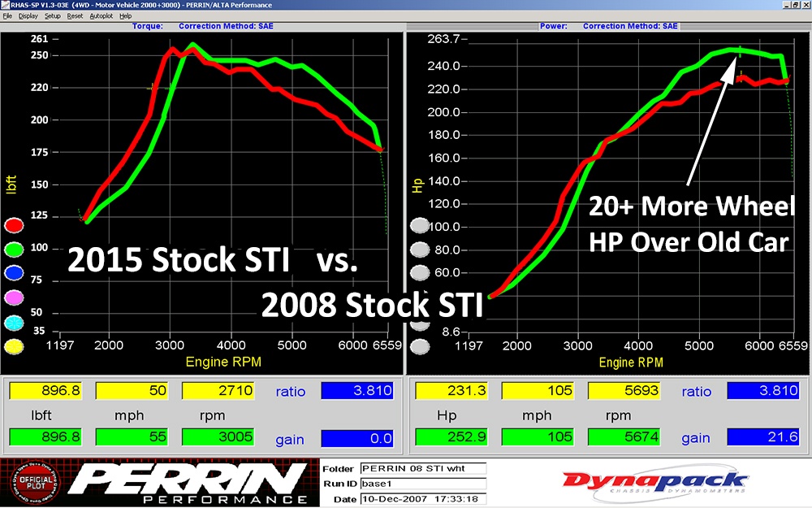
Task: Click the "gain" label in torque panel
Action: tap(290, 440)
